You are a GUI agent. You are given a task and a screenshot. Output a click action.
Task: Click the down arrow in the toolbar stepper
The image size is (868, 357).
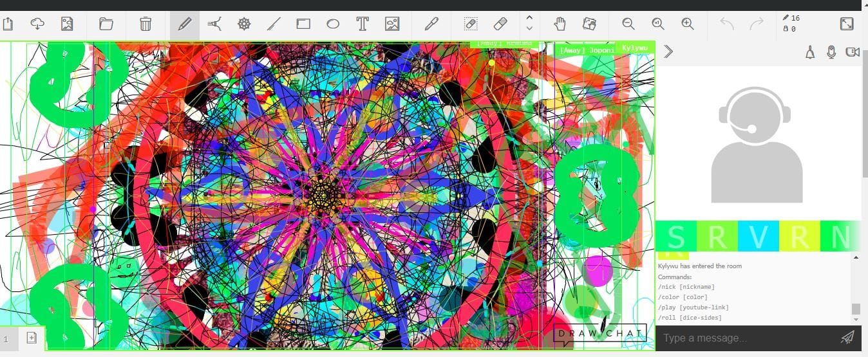(x=529, y=29)
